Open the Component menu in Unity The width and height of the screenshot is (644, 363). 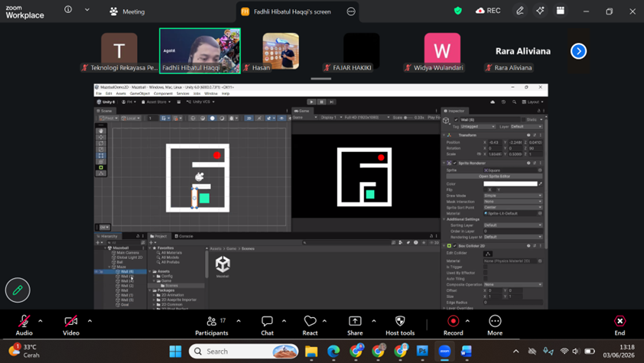tap(163, 93)
